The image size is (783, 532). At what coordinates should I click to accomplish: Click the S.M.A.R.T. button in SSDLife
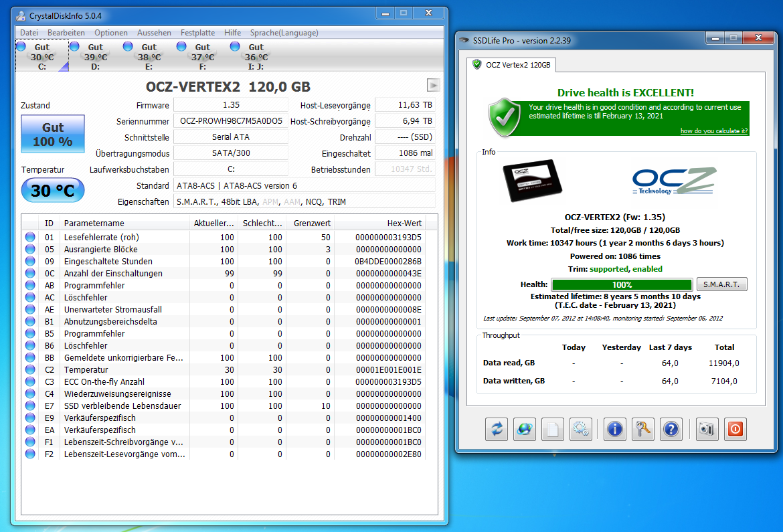pos(721,284)
